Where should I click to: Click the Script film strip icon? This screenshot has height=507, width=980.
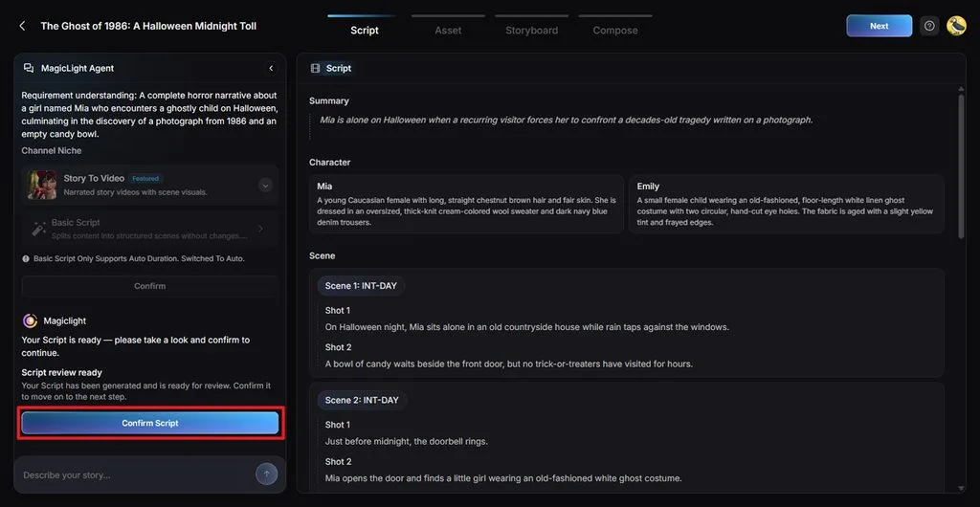click(x=316, y=68)
